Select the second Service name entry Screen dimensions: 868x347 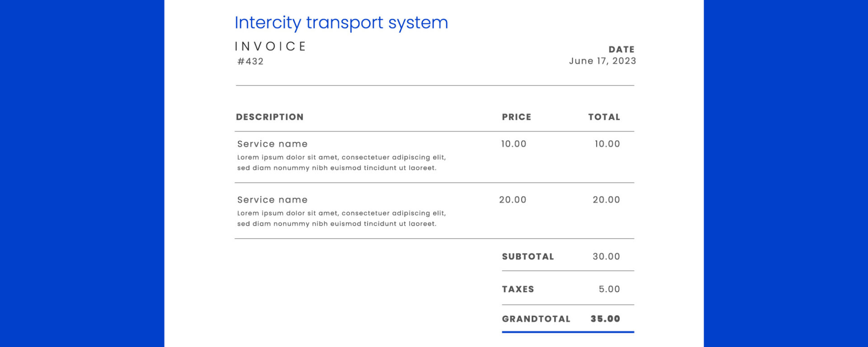point(272,200)
